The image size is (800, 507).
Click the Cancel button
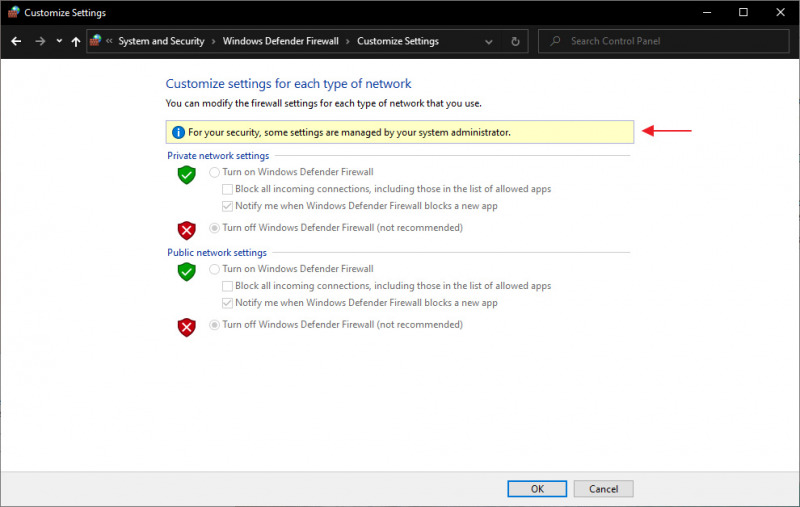point(604,489)
